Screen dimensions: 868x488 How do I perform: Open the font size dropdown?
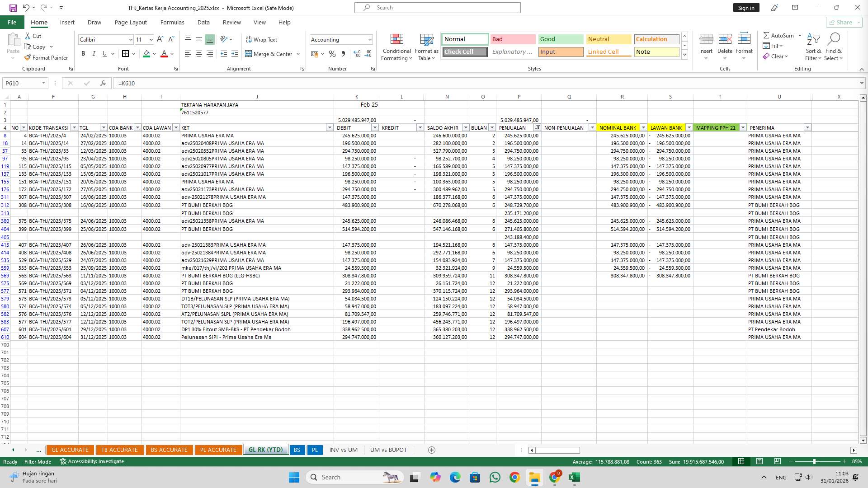click(150, 40)
